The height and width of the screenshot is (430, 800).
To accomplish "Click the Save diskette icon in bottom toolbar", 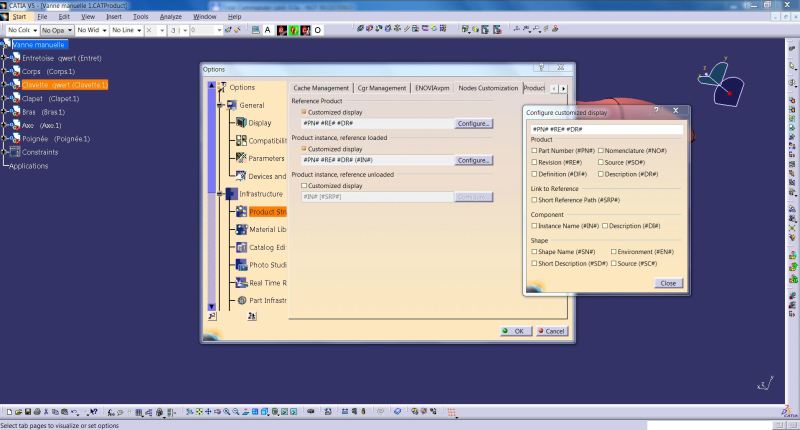I will pos(28,412).
